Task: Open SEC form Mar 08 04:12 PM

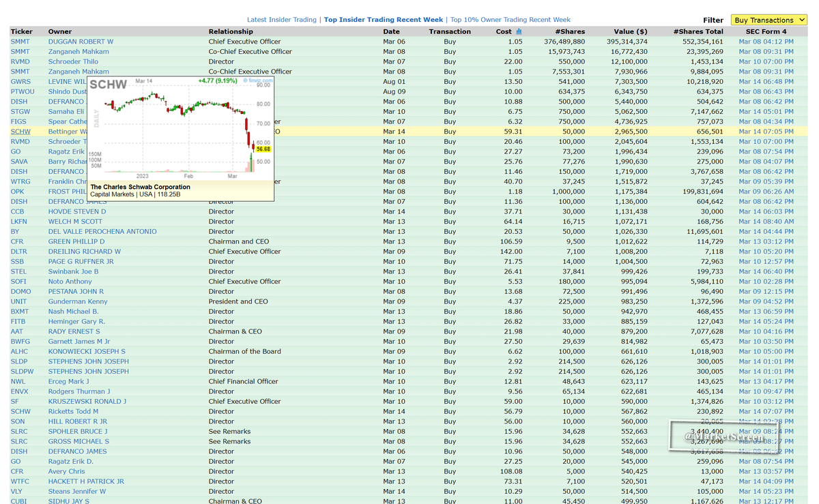Action: pyautogui.click(x=766, y=42)
